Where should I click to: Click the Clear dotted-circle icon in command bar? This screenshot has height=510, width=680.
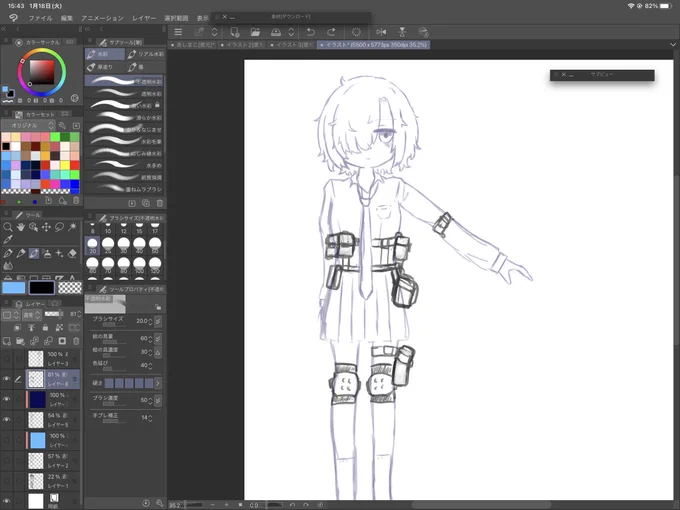tap(356, 32)
